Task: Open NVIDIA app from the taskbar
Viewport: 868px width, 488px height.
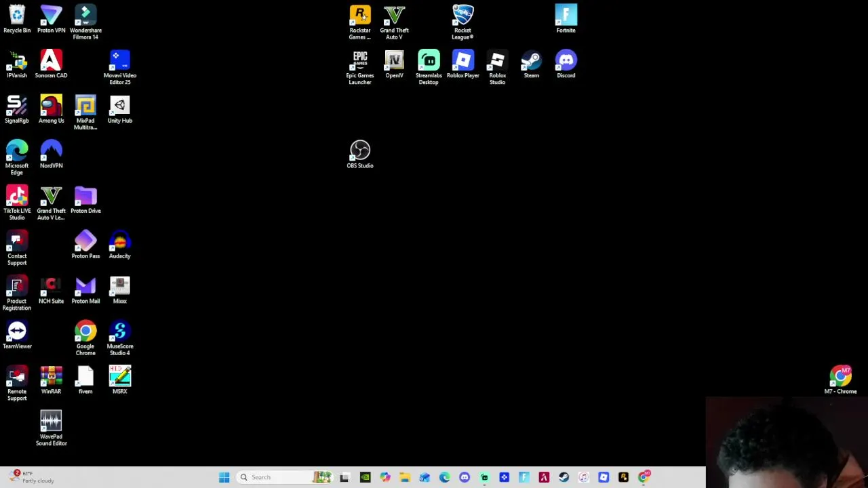Action: pos(365,477)
